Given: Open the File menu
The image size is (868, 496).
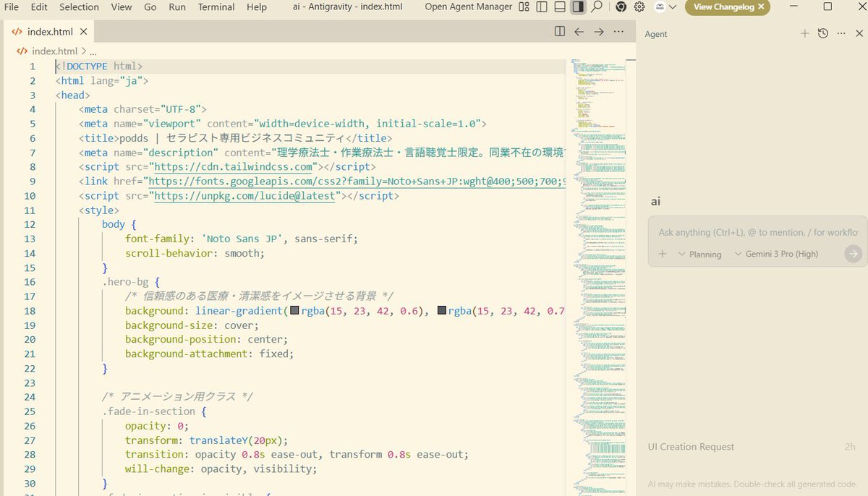Looking at the screenshot, I should click(x=12, y=7).
